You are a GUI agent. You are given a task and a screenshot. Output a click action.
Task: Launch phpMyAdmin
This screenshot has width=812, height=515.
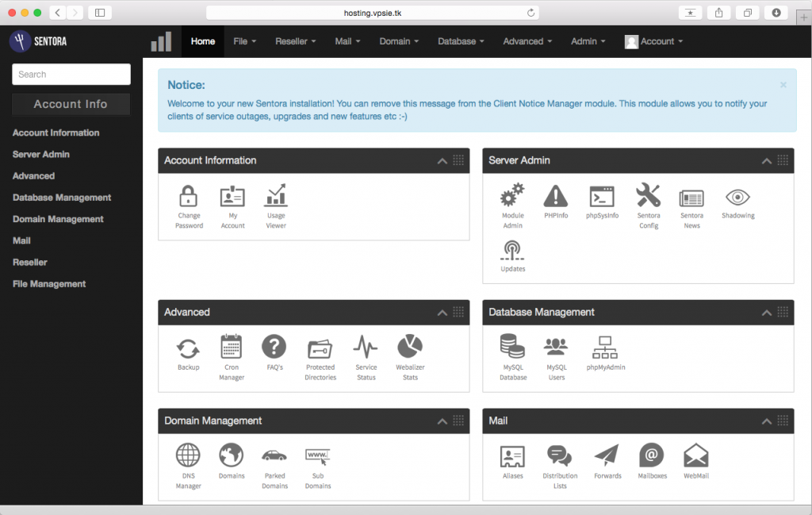point(605,353)
